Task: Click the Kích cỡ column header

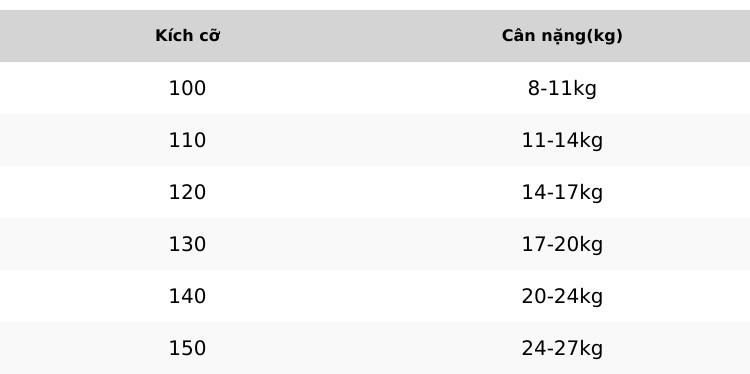Action: point(188,36)
